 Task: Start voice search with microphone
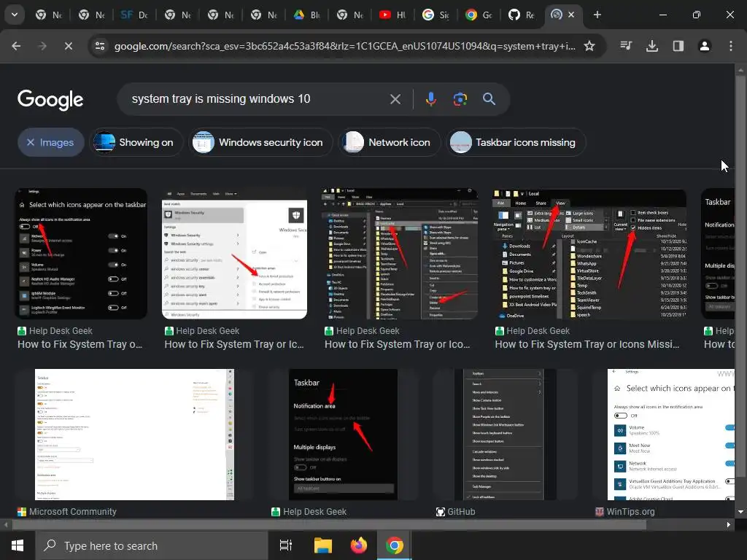(430, 99)
